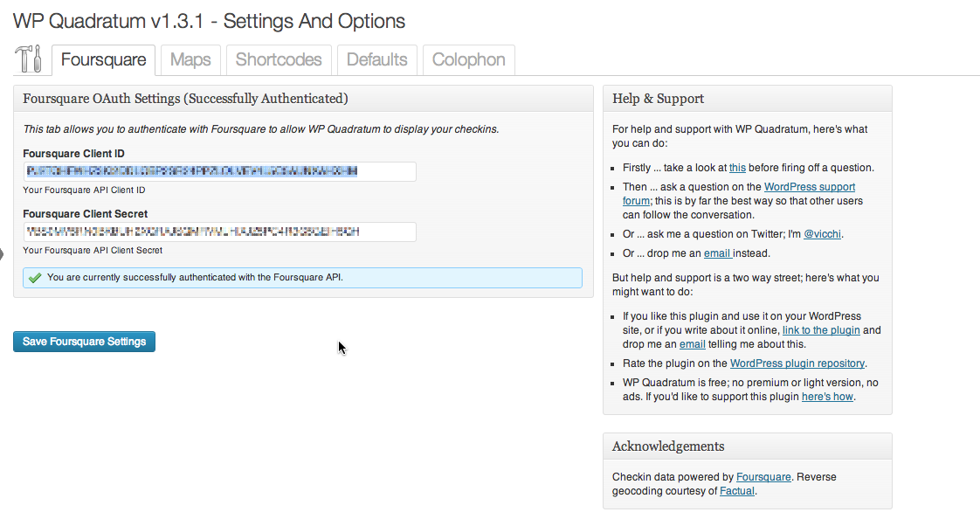Click the 'successfully authenticated' status message
This screenshot has width=980, height=519.
[302, 278]
